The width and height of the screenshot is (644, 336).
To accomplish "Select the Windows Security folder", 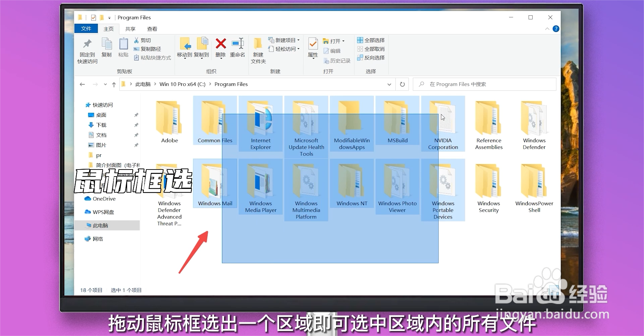I will 489,188.
